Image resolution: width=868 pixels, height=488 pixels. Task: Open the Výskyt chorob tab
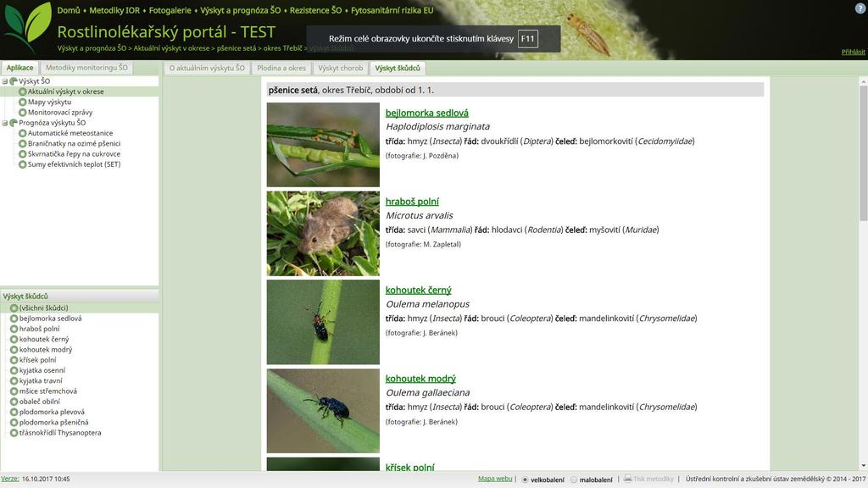click(x=341, y=68)
